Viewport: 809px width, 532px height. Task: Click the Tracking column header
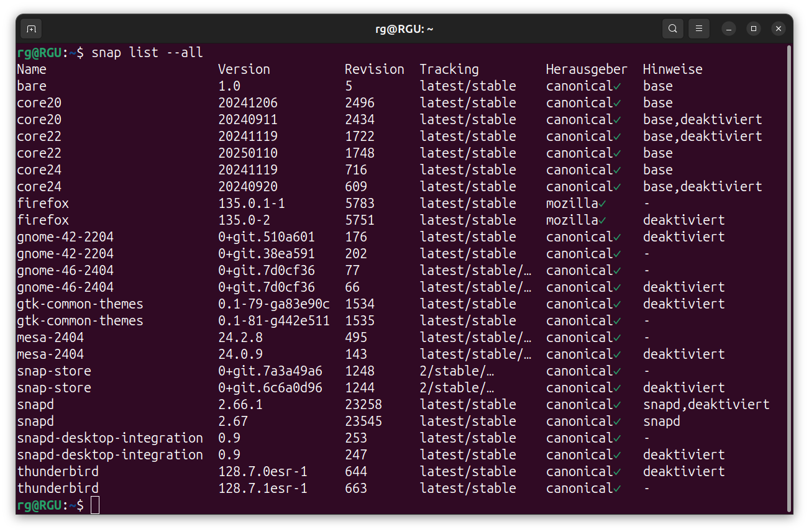point(449,70)
